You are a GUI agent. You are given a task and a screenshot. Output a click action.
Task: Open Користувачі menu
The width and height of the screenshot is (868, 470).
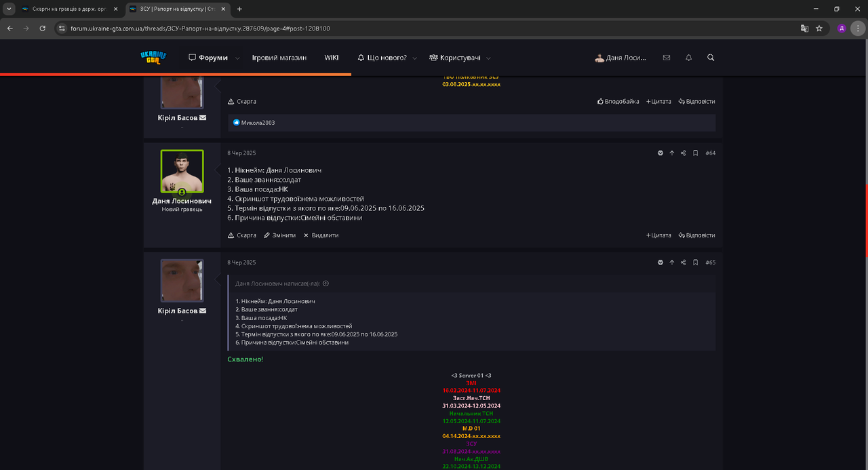click(455, 58)
